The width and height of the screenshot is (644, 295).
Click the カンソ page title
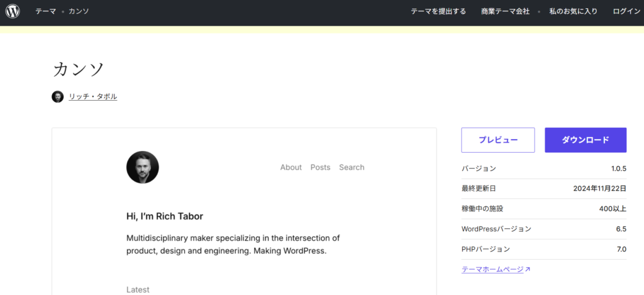78,69
